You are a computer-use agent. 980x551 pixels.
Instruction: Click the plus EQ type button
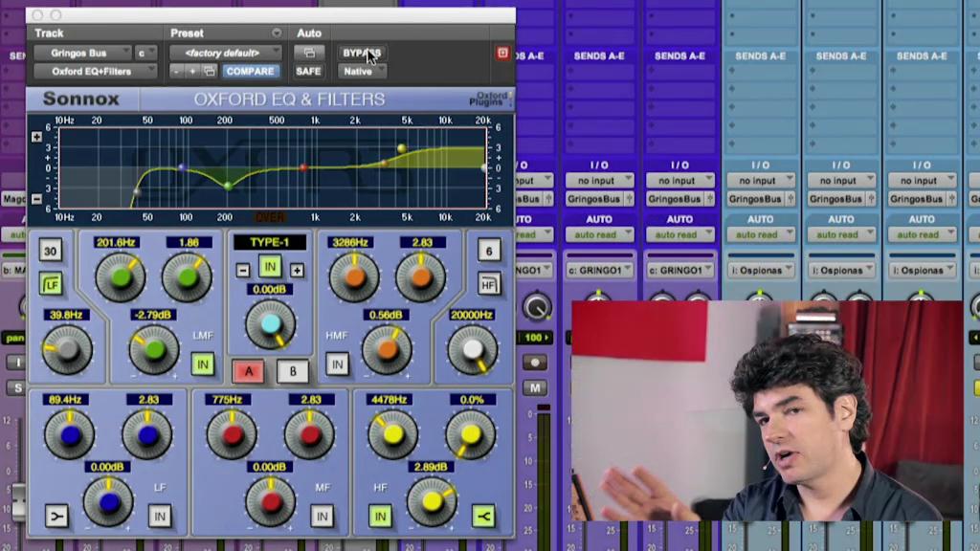coord(297,270)
